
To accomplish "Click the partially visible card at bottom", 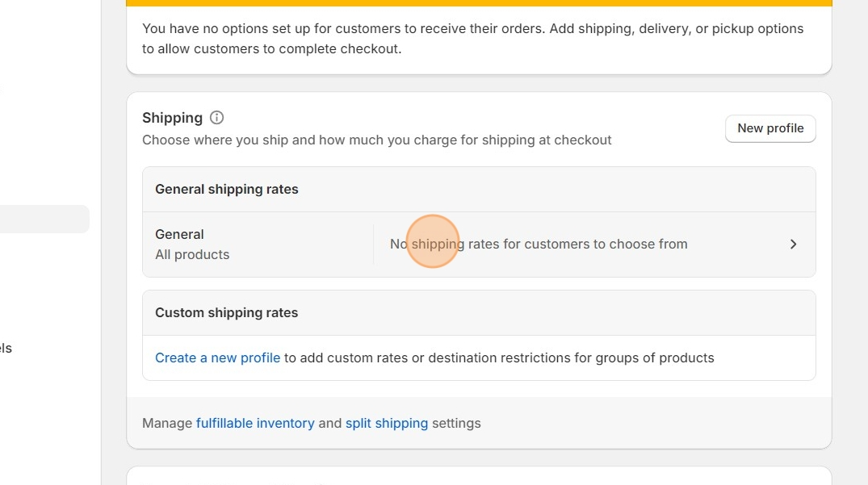I will [x=479, y=476].
